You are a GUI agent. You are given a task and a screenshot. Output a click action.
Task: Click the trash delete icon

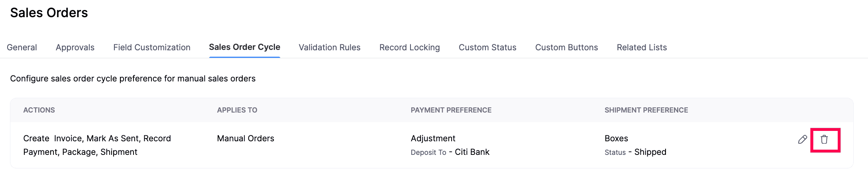click(824, 139)
